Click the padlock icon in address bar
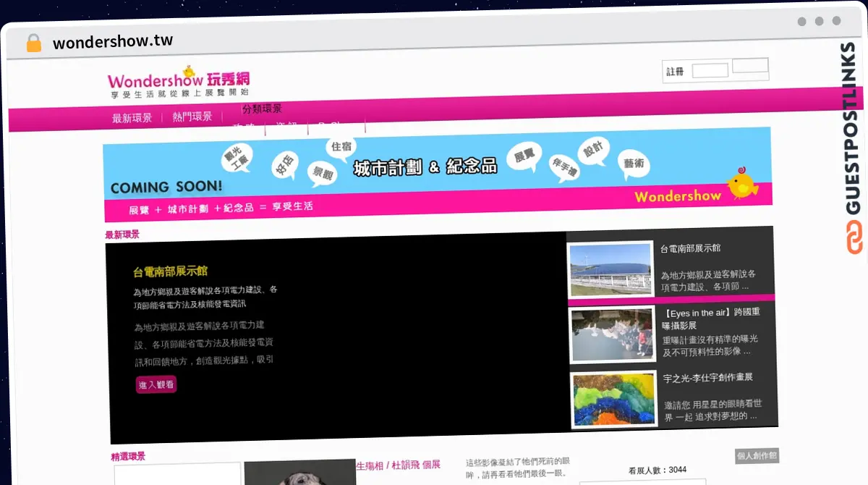This screenshot has width=868, height=485. pyautogui.click(x=34, y=43)
